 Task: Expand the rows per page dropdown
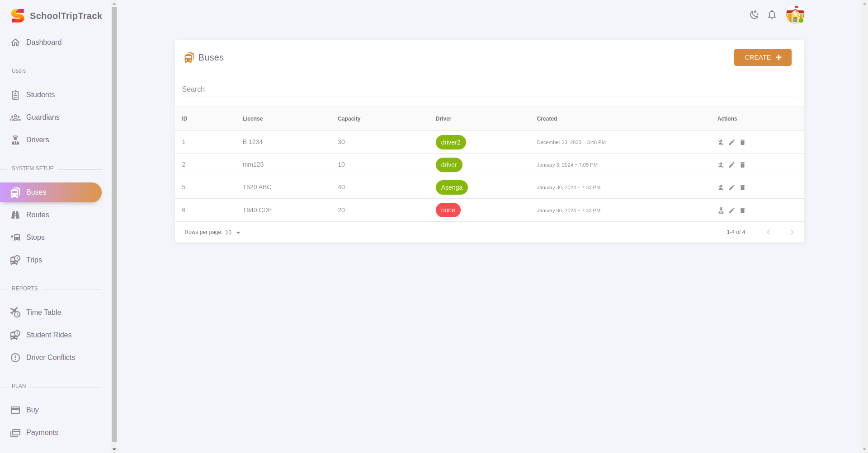click(x=233, y=233)
